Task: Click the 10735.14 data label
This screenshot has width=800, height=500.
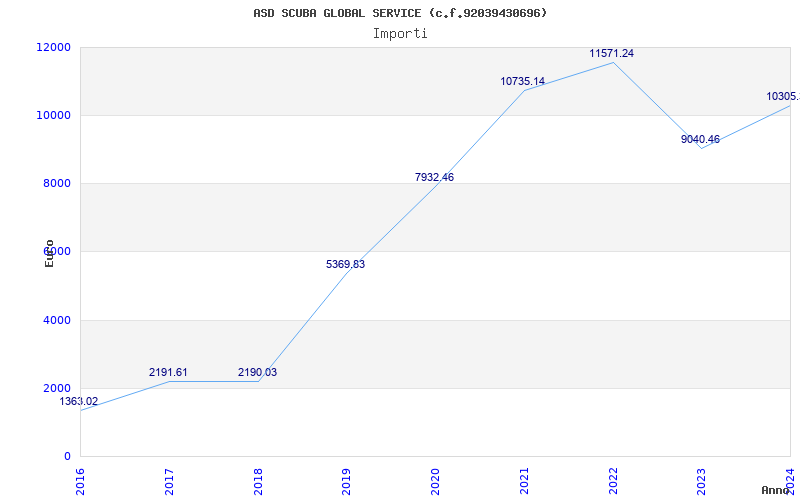Action: pos(522,81)
